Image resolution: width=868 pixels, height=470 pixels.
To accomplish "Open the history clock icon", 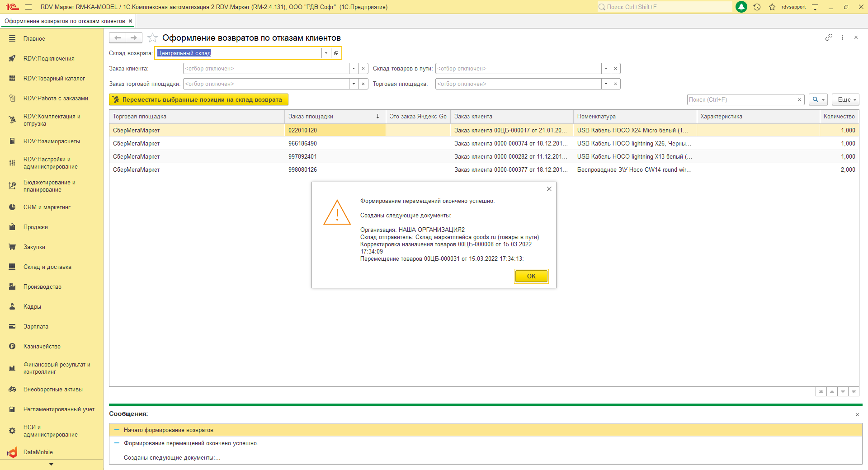I will pyautogui.click(x=757, y=7).
